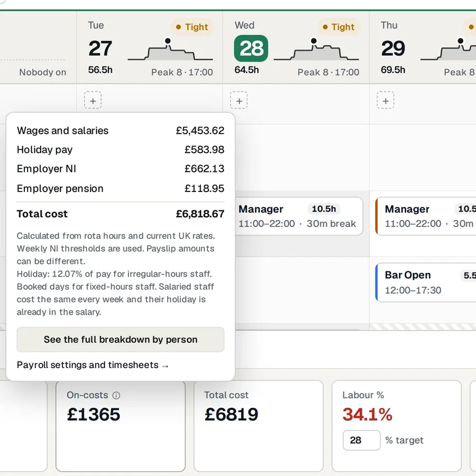This screenshot has width=476, height=476.
Task: Add a shift on Wednesday 28
Action: coord(239,100)
